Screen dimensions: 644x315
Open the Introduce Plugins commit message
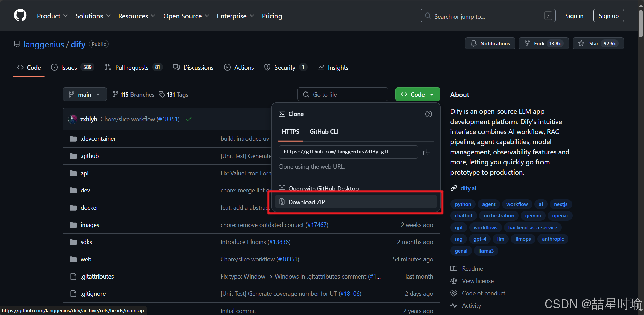point(243,242)
